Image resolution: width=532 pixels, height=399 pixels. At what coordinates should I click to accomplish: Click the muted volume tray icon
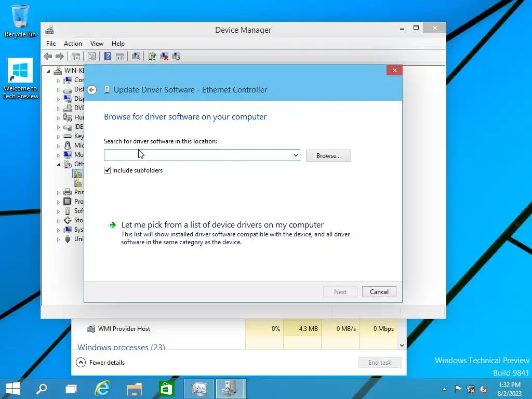483,389
